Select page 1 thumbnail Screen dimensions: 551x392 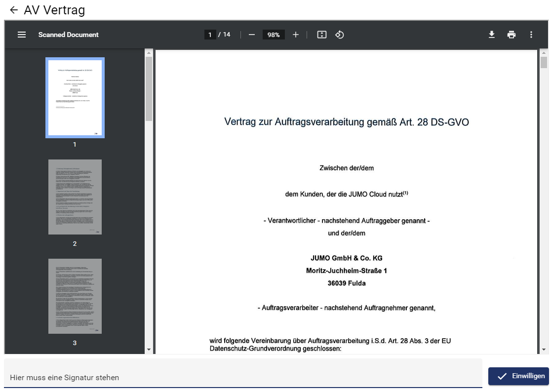[75, 98]
